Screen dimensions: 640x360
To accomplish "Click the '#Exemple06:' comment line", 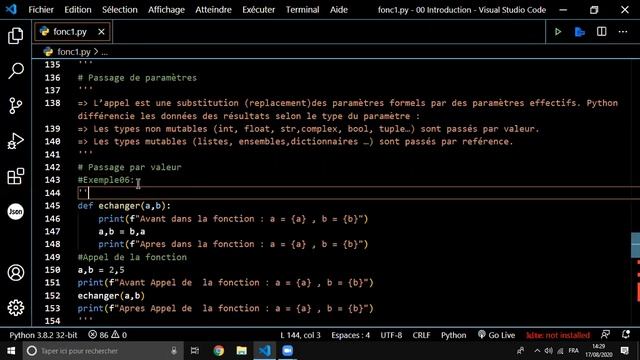I will point(106,180).
